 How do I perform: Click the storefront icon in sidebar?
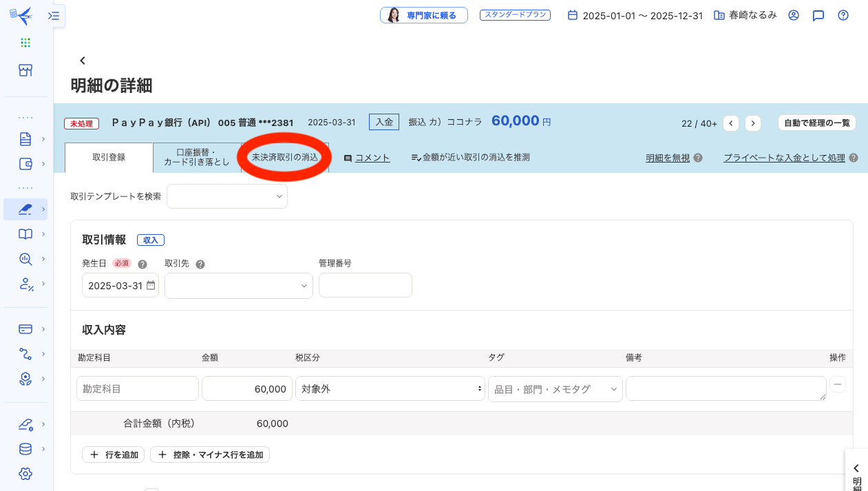pos(25,70)
